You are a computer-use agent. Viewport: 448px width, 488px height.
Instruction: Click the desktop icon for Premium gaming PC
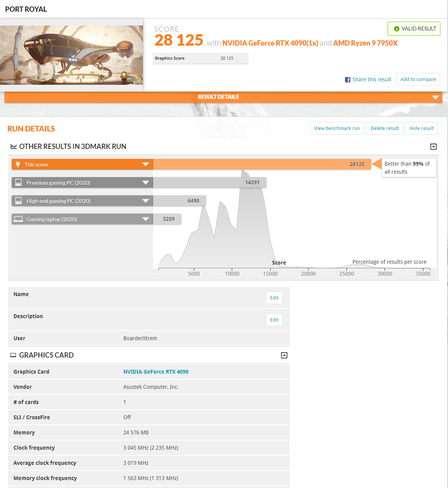click(18, 182)
